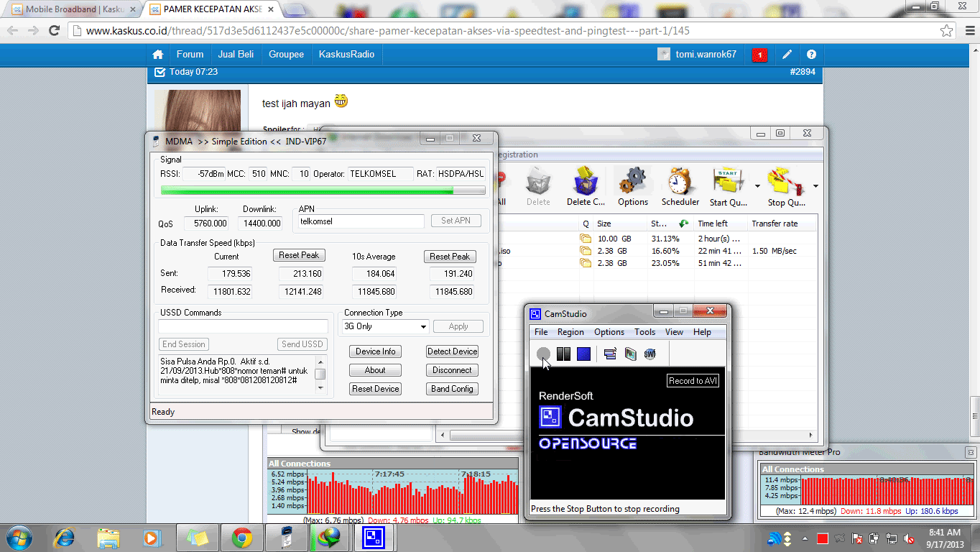
Task: Click the screen annotations icon in CamStudio
Action: coord(610,354)
